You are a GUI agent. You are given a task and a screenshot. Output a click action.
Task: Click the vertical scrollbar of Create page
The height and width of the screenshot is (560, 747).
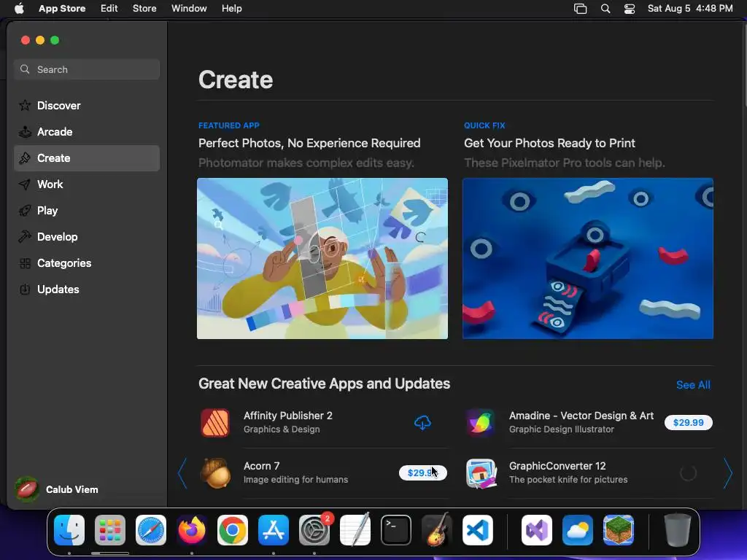pyautogui.click(x=744, y=65)
